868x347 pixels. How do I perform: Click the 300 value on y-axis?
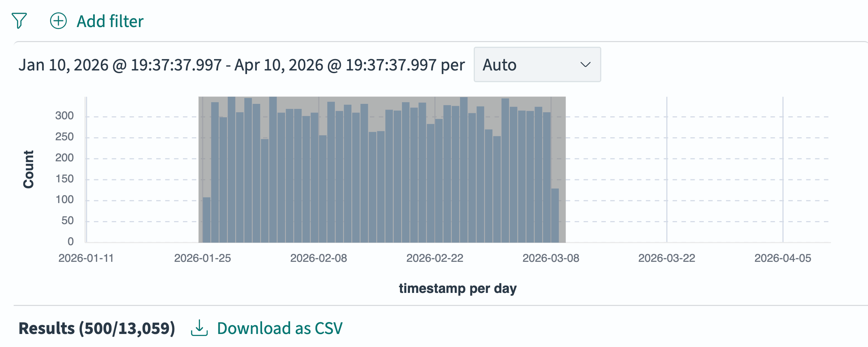[64, 116]
